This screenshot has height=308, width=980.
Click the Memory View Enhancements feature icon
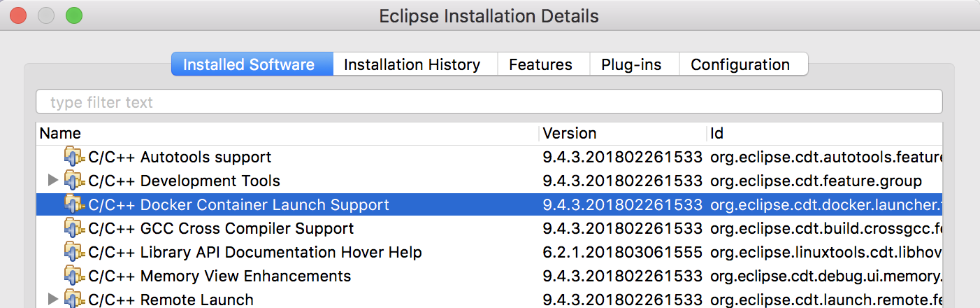point(73,276)
